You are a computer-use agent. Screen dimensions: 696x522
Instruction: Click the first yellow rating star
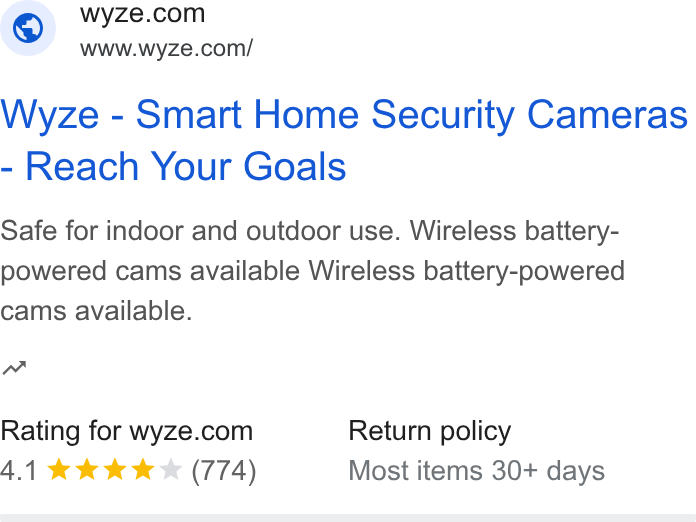(59, 470)
